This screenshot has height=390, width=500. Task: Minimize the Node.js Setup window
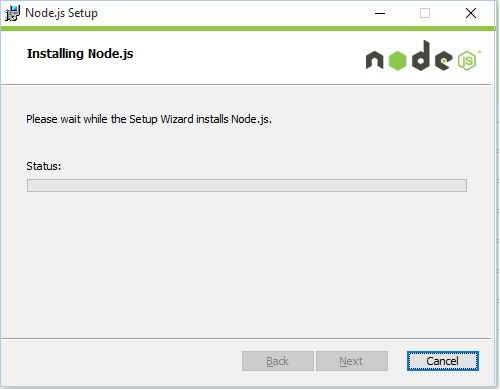[x=380, y=13]
